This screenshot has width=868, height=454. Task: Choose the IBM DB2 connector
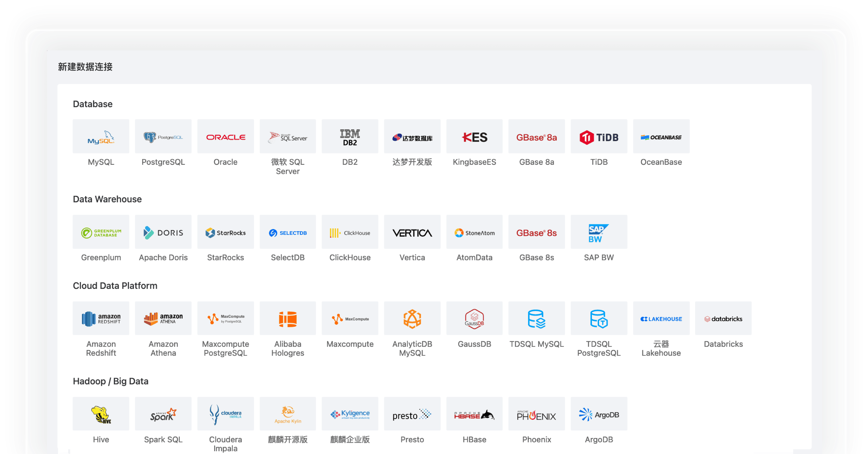coord(350,136)
